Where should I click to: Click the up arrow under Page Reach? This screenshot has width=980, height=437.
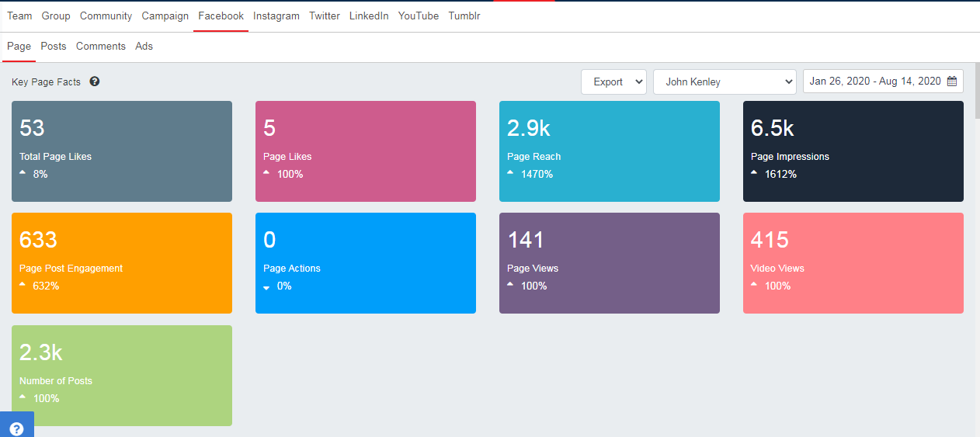pos(510,173)
